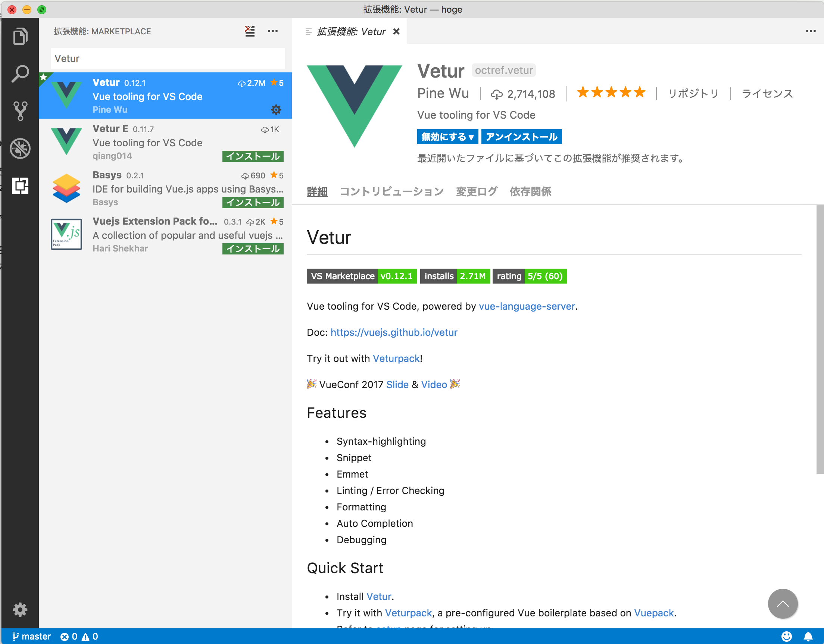Click the large Vetur logo in detail page
Screen dimensions: 824x644
click(x=354, y=106)
